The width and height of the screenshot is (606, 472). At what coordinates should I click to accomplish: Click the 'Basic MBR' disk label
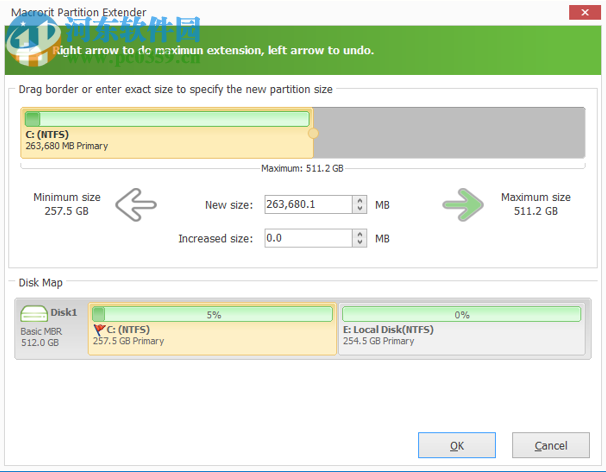(x=41, y=331)
